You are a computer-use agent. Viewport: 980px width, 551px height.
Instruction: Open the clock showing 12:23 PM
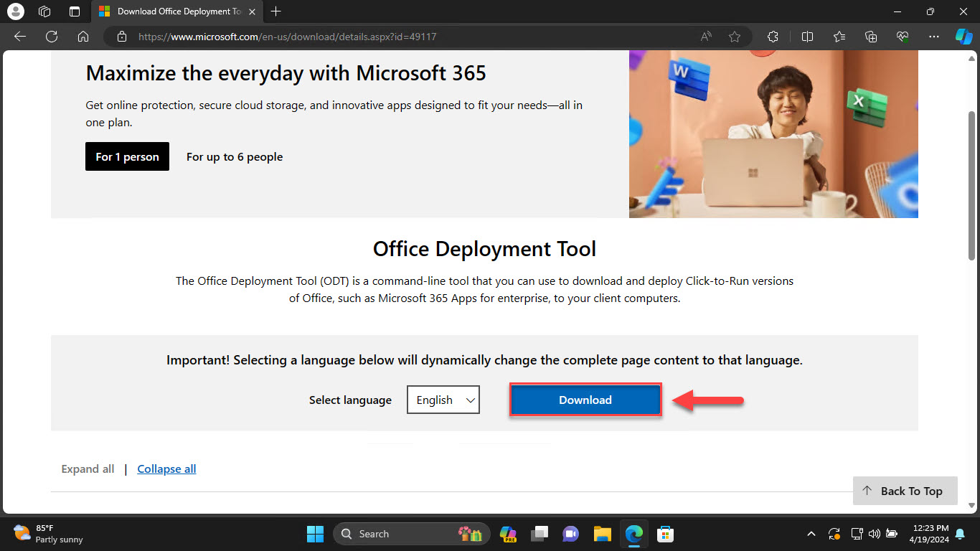930,534
